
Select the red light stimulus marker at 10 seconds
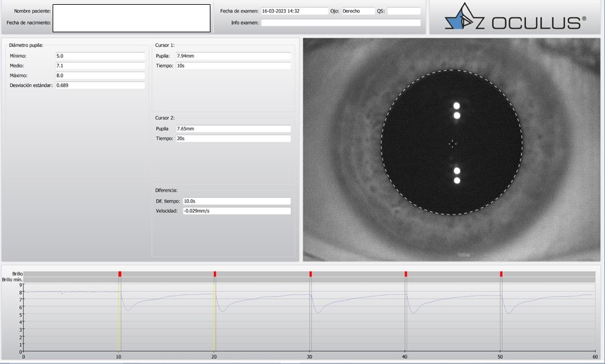[x=120, y=274]
